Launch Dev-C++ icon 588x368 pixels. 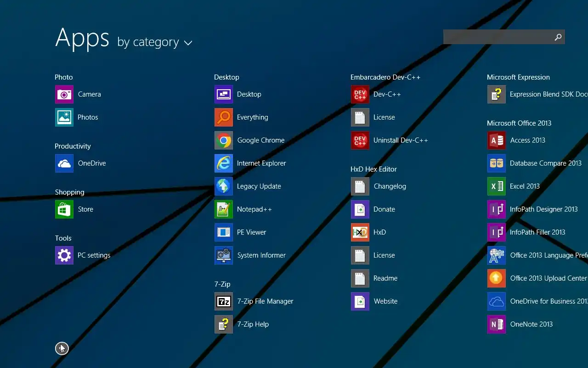click(360, 94)
